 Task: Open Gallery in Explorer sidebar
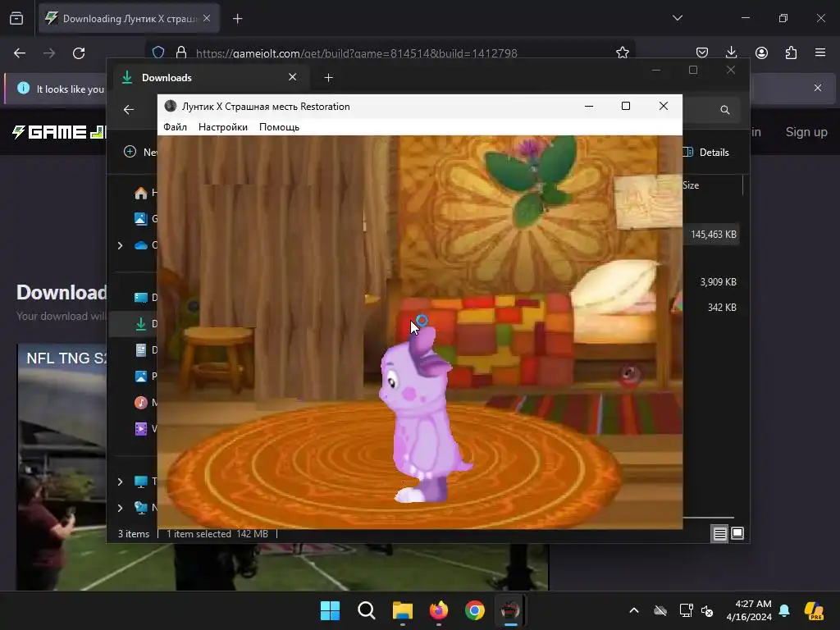pos(141,218)
